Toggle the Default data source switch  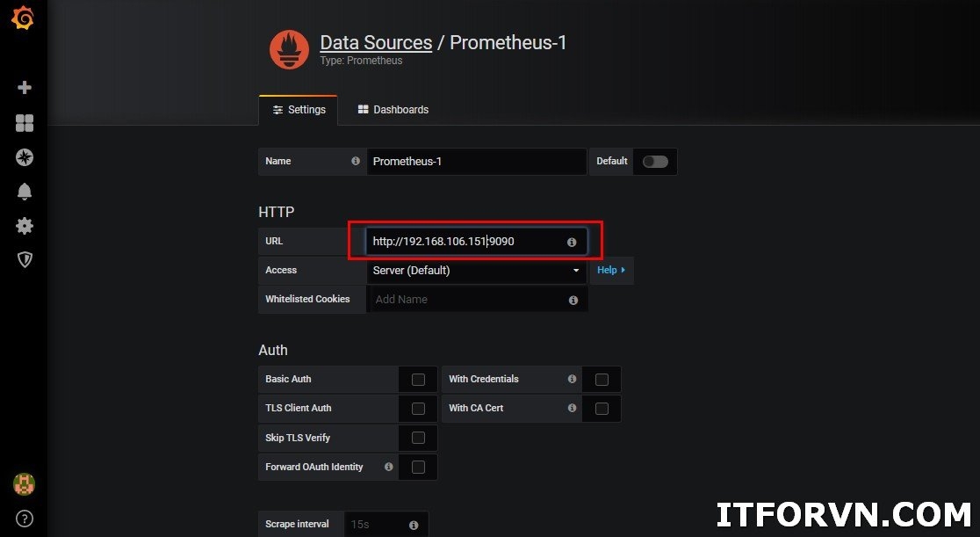[x=655, y=162]
